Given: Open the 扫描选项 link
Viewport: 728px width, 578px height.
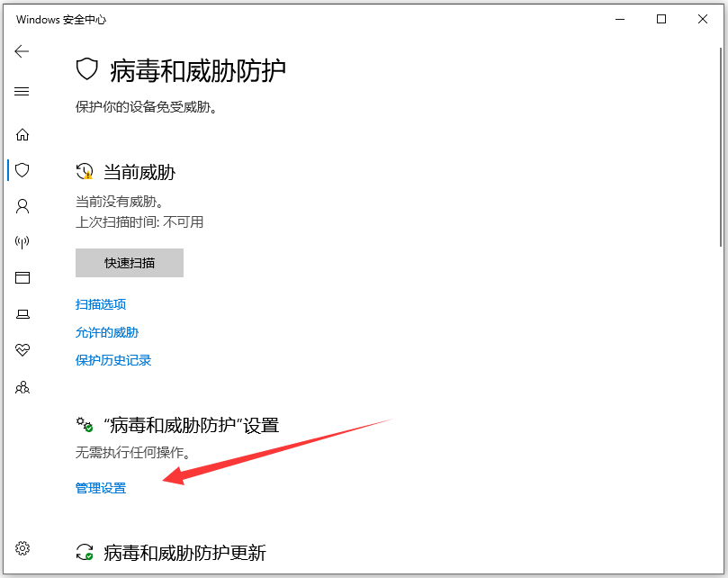Looking at the screenshot, I should point(101,304).
